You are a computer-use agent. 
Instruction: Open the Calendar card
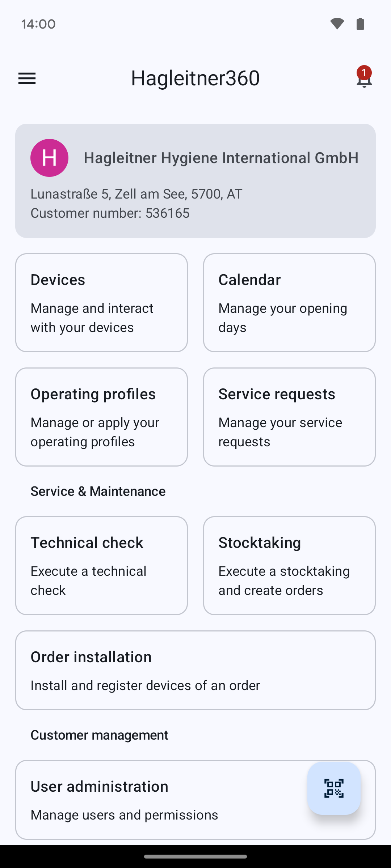click(x=289, y=303)
